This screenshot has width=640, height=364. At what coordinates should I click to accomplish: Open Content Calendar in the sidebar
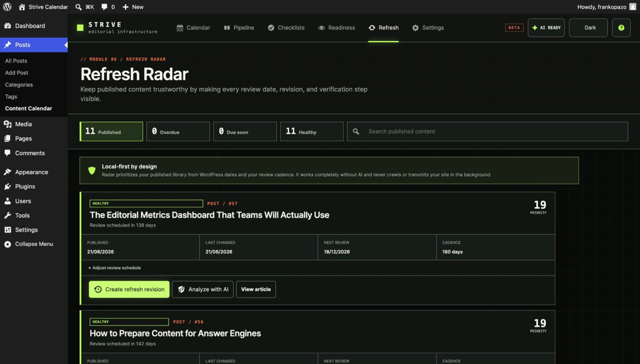(x=28, y=109)
